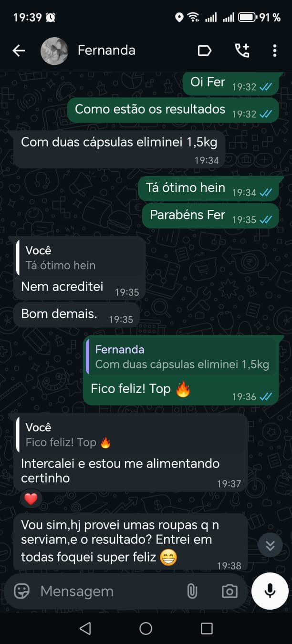Tap Android recent apps square button

[x=207, y=628]
